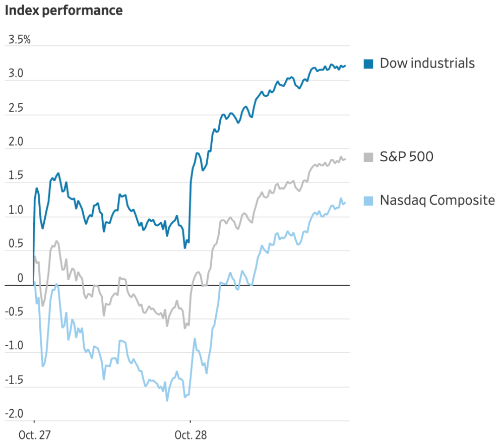Click the Oct. 28 x-axis label
This screenshot has height=448, width=504.
coord(191,435)
